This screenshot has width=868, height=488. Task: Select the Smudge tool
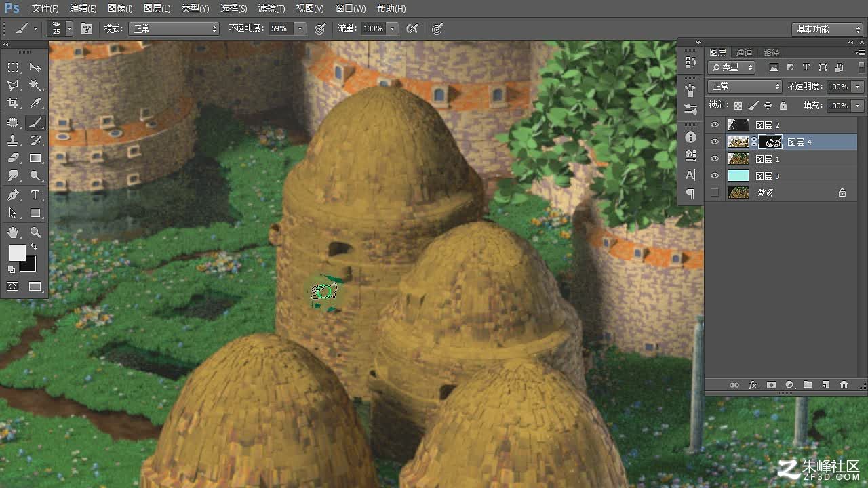tap(13, 176)
